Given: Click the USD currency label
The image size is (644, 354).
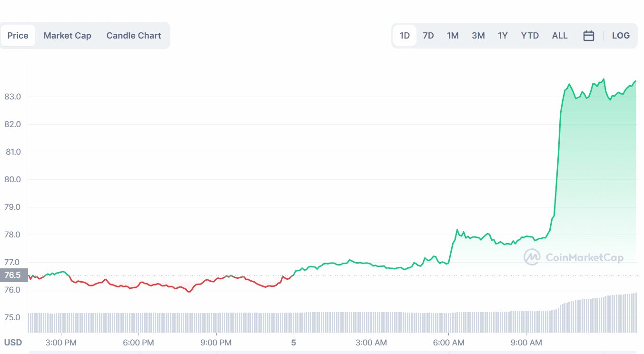Looking at the screenshot, I should point(13,343).
